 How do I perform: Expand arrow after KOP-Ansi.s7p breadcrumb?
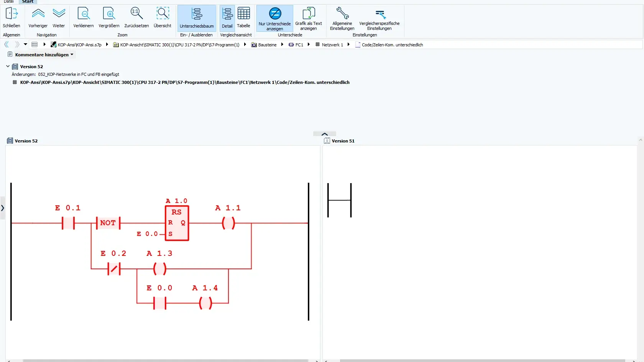tap(107, 44)
